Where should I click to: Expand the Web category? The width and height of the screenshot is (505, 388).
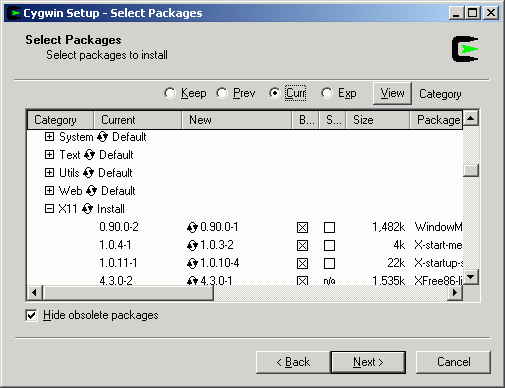(49, 191)
